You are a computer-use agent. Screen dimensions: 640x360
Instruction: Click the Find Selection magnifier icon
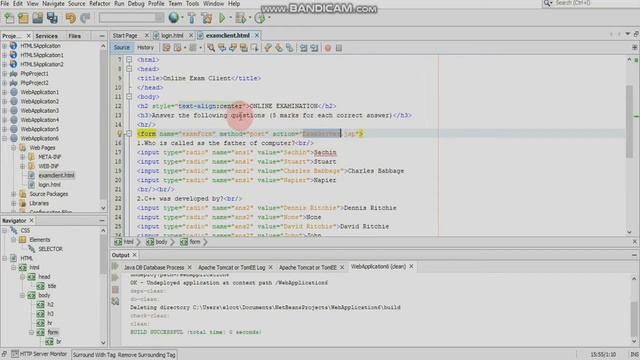pos(211,48)
